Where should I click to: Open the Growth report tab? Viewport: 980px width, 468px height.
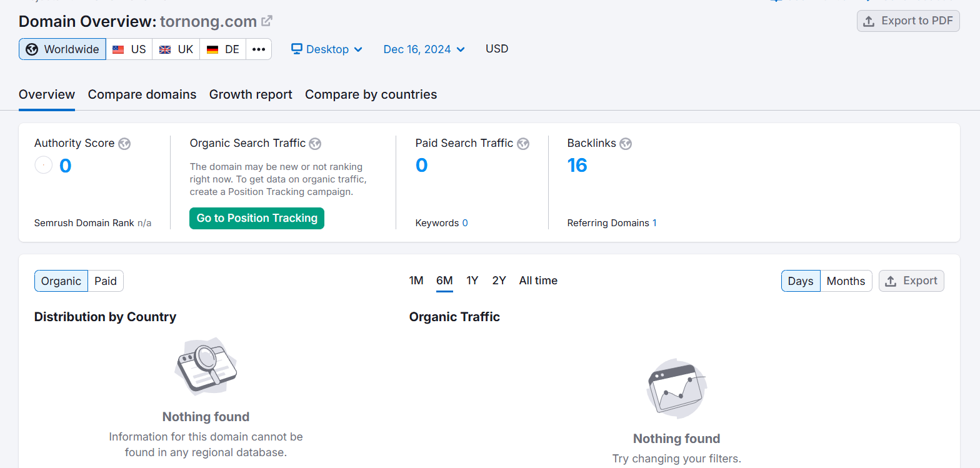pos(251,94)
